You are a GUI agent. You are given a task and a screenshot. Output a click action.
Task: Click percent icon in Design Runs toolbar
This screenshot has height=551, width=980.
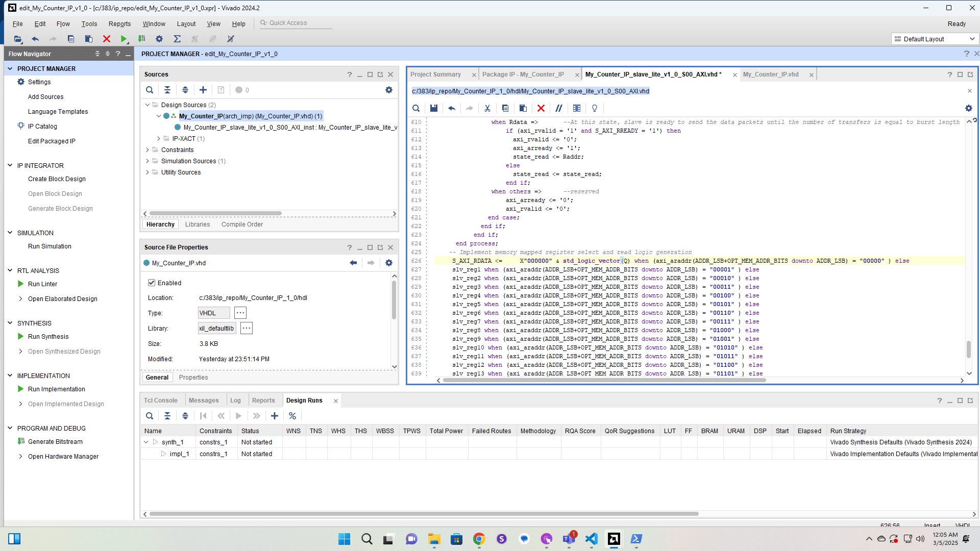pyautogui.click(x=292, y=416)
